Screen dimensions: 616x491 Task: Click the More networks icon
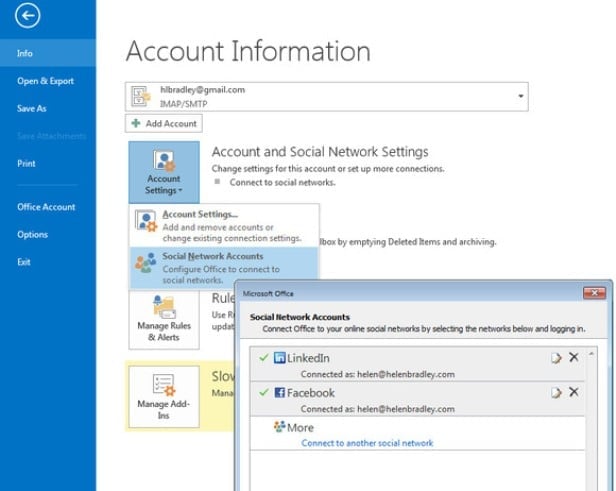coord(279,427)
